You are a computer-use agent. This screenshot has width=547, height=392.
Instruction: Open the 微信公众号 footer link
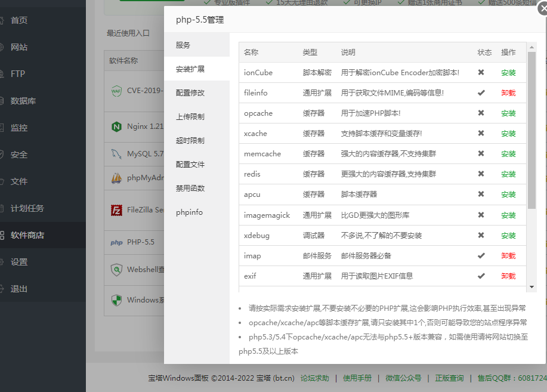pos(403,378)
